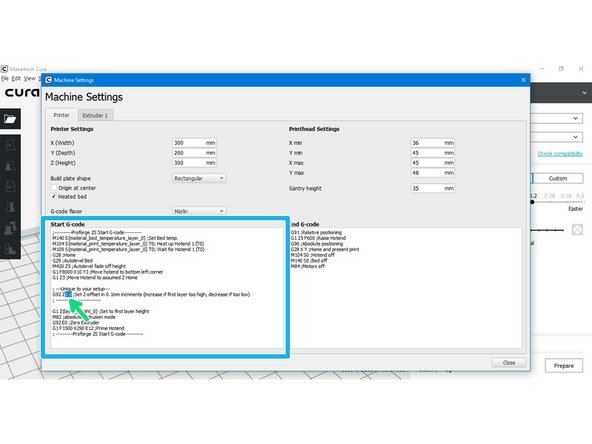This screenshot has width=592, height=444.
Task: Click the 'G92 E0 ;Zero Extruder' line
Action: 76,322
